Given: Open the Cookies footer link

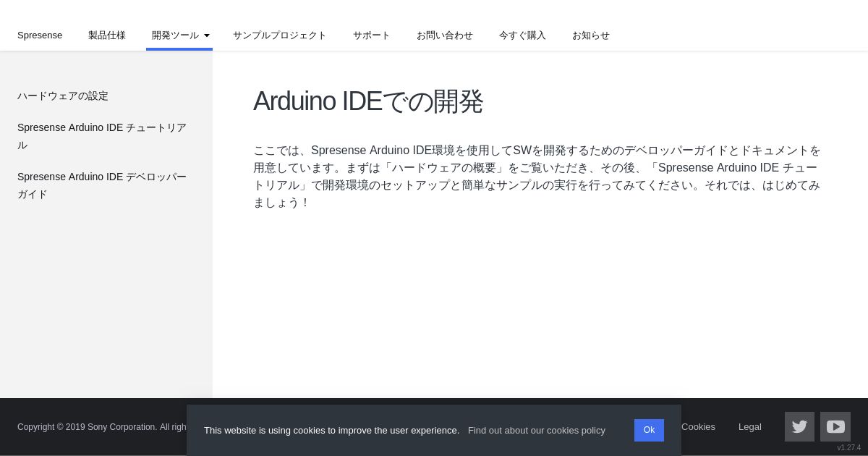Looking at the screenshot, I should click(x=698, y=426).
